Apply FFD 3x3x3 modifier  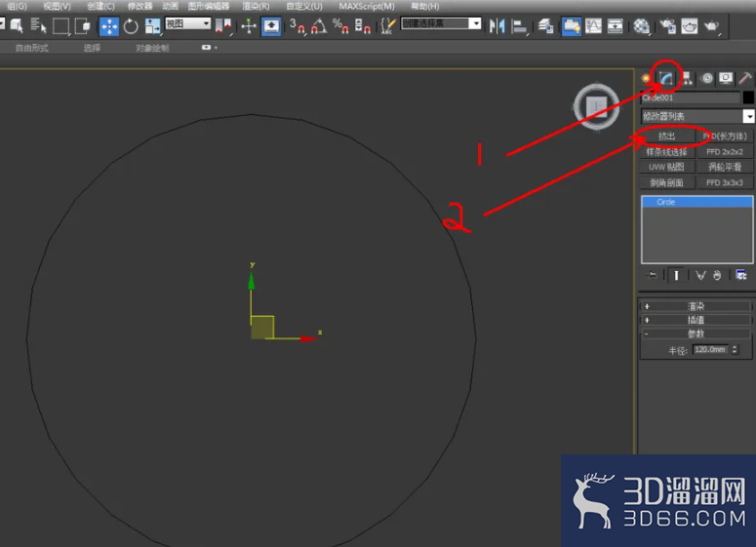point(725,182)
